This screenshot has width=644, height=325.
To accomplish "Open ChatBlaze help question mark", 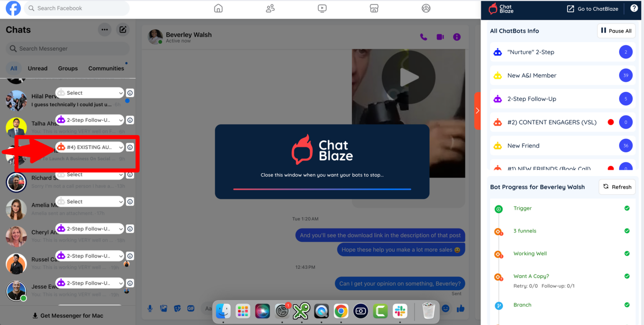I will [634, 8].
